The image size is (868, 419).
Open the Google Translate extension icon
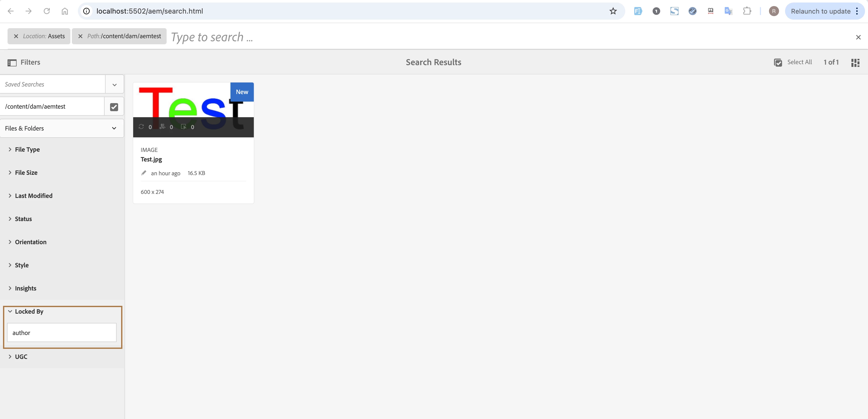728,11
